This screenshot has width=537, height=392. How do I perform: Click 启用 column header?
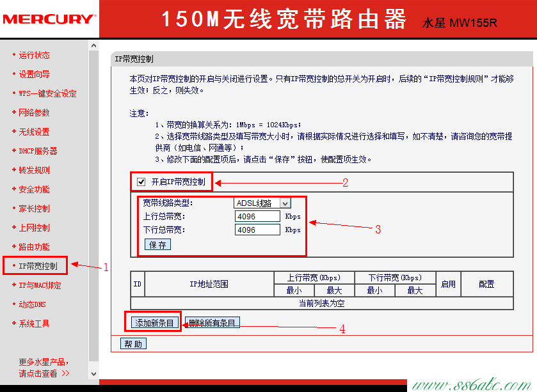pyautogui.click(x=448, y=284)
